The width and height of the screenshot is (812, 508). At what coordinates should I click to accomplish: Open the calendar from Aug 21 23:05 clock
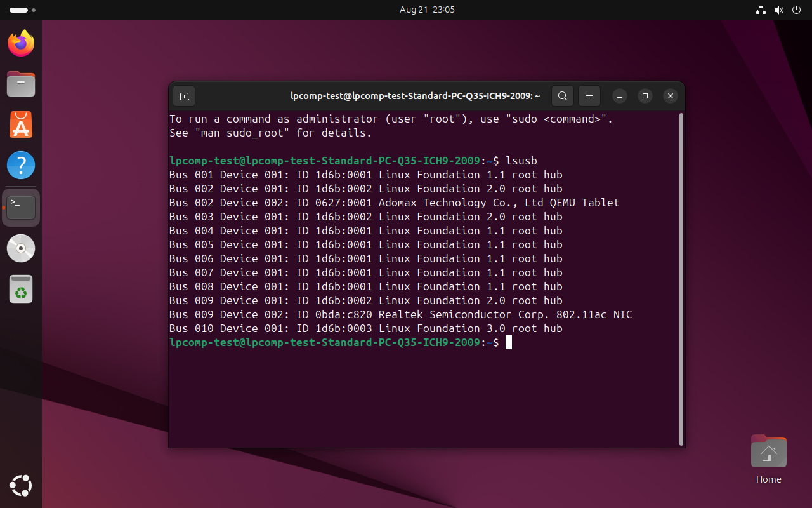[427, 10]
